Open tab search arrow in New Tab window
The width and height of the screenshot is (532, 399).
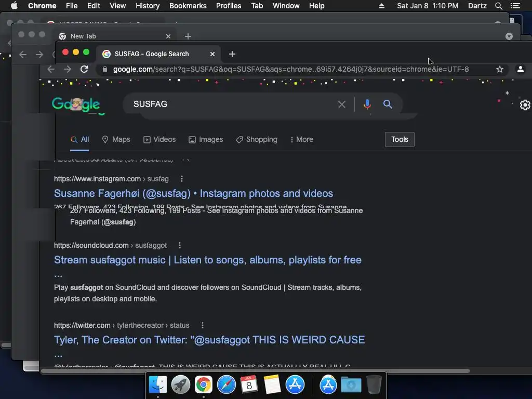(x=509, y=36)
